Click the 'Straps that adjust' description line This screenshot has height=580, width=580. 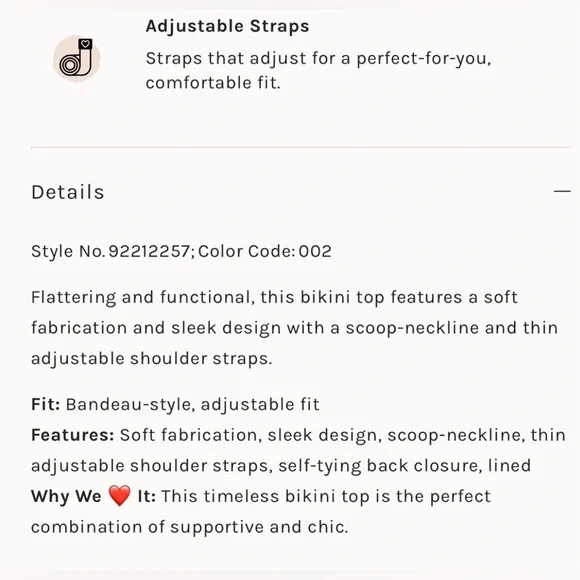[x=318, y=59]
